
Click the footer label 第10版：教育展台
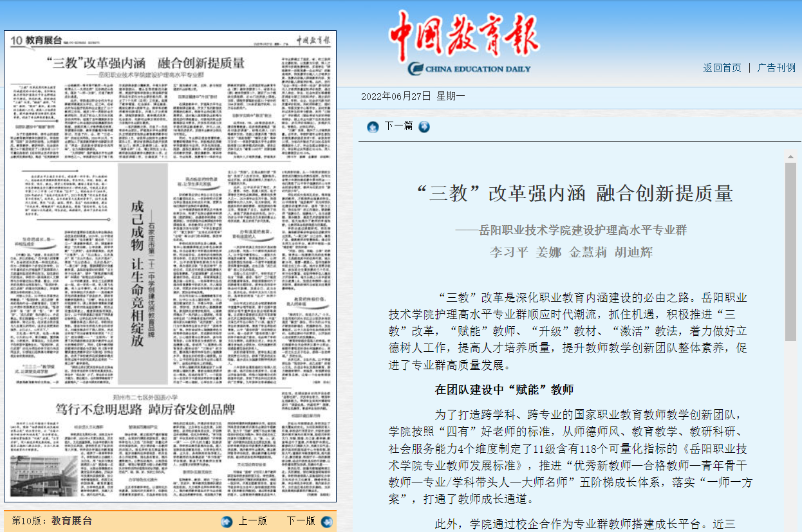click(x=52, y=521)
